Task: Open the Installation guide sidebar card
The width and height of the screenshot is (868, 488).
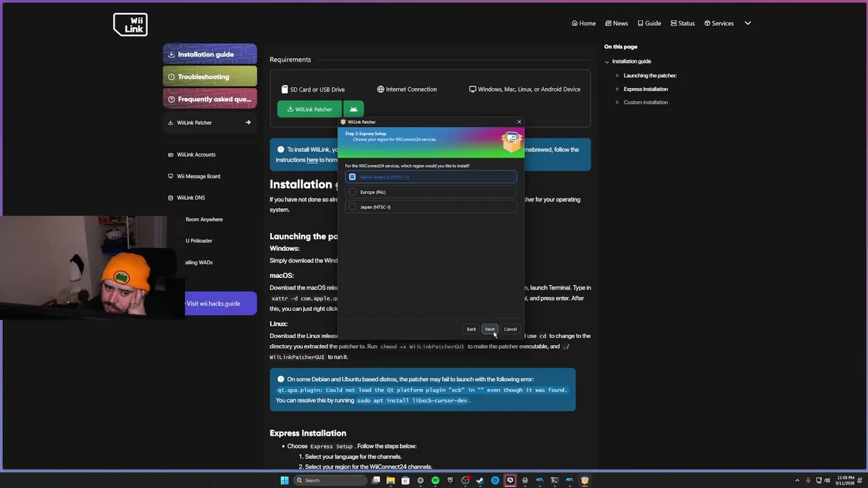Action: [x=210, y=54]
